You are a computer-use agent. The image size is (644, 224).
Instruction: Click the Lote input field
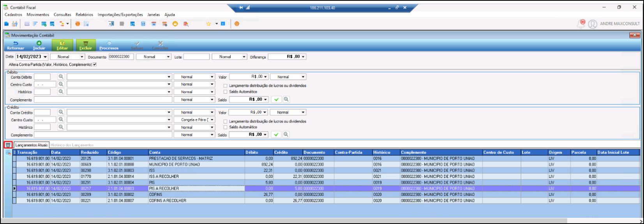(x=196, y=57)
